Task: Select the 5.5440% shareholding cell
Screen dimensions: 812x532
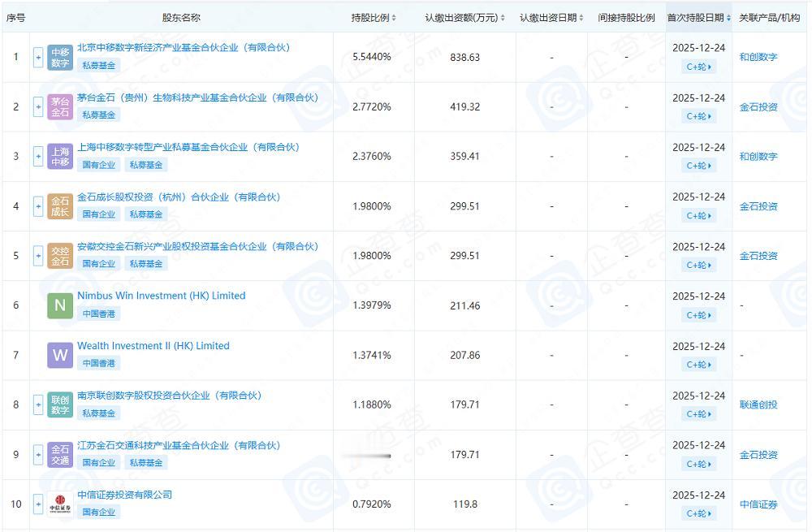Action: (372, 57)
